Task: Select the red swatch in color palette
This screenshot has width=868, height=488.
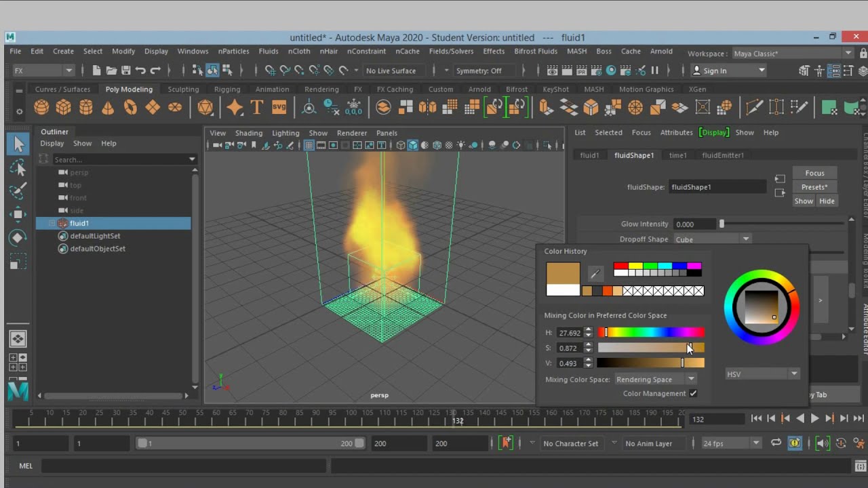Action: click(x=620, y=266)
